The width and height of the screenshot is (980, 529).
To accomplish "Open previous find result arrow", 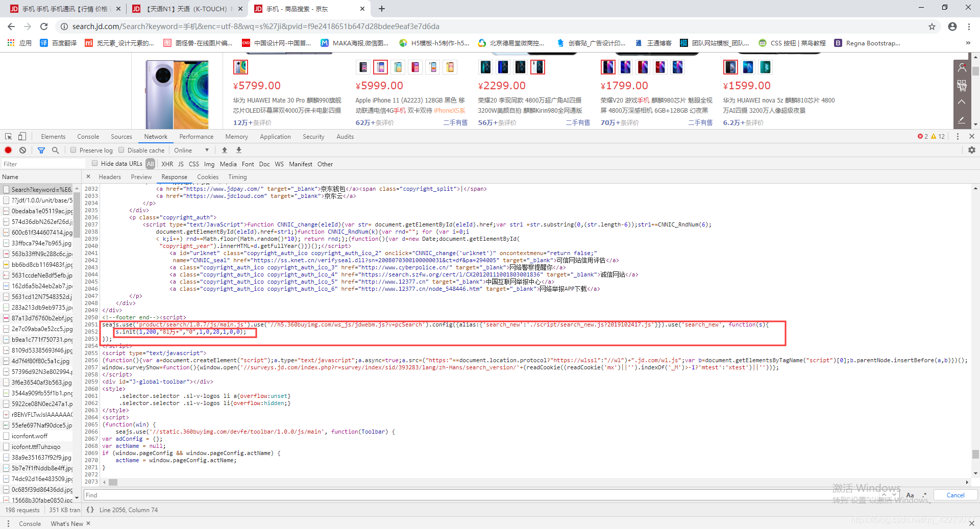I will coord(884,495).
